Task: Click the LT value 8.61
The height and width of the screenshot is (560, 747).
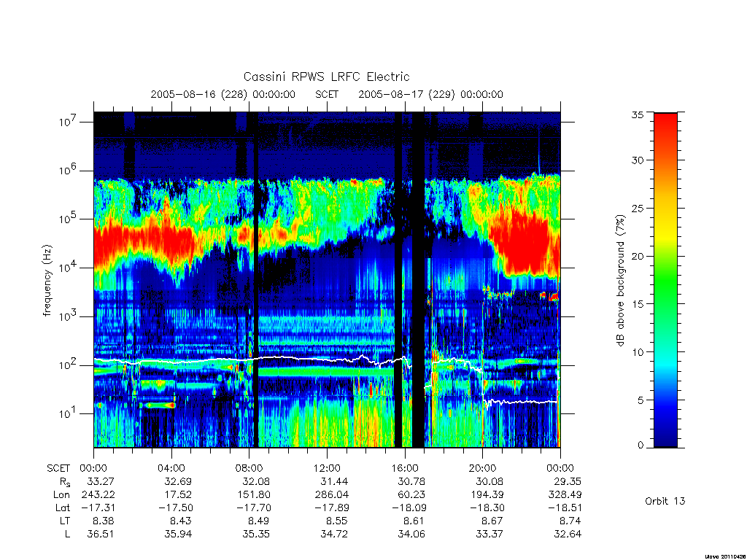Action: (413, 521)
